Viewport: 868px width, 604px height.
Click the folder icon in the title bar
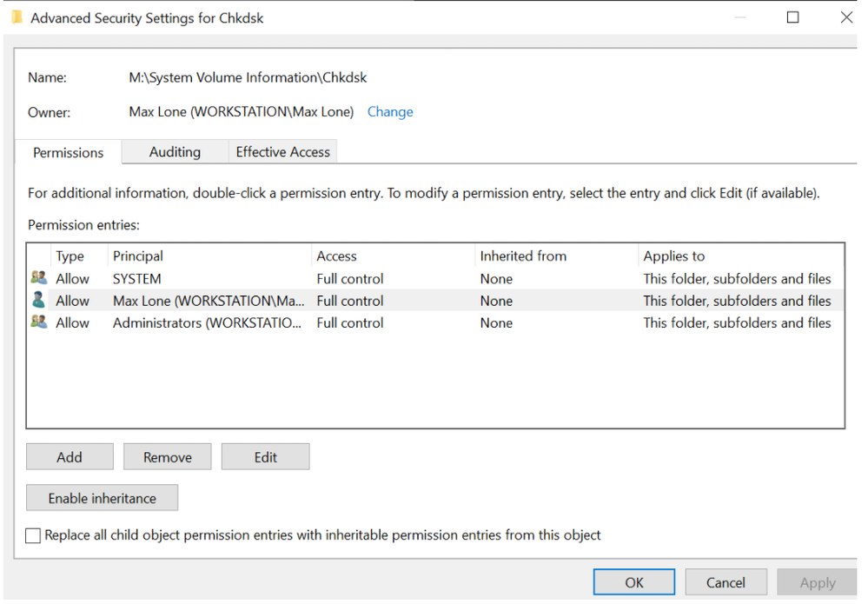click(x=17, y=17)
